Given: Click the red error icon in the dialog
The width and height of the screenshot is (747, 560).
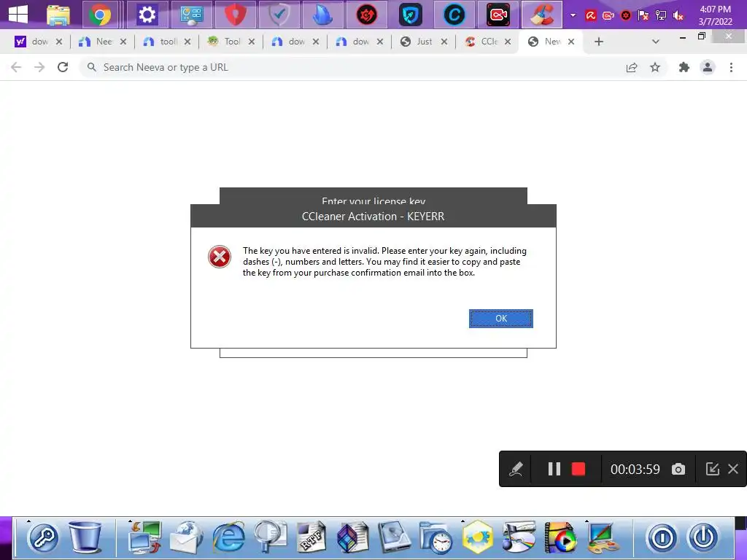Looking at the screenshot, I should [220, 257].
